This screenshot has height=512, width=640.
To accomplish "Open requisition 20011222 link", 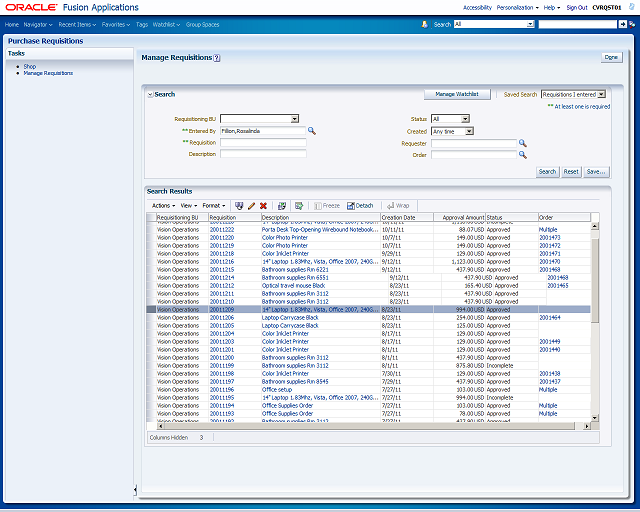I will tap(222, 229).
